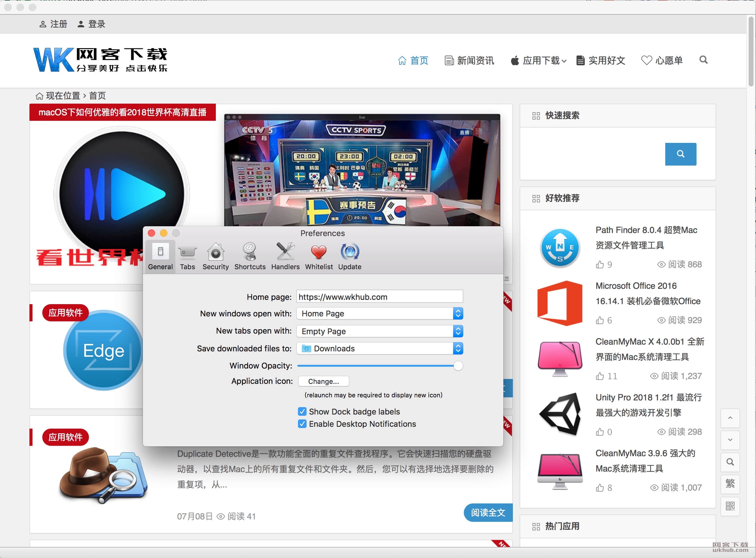Open CleanMyMac 3.9.6 article link
Image resolution: width=756 pixels, height=558 pixels.
click(645, 461)
